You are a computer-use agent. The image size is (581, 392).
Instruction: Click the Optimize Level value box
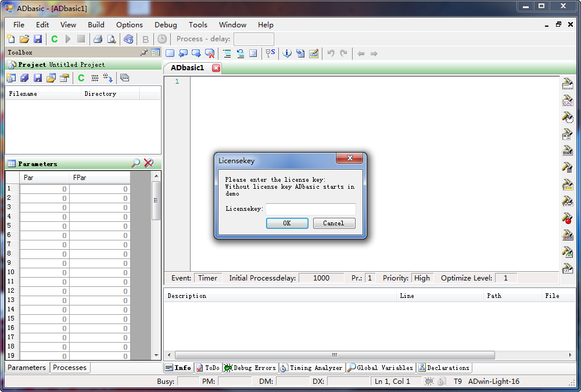point(506,278)
